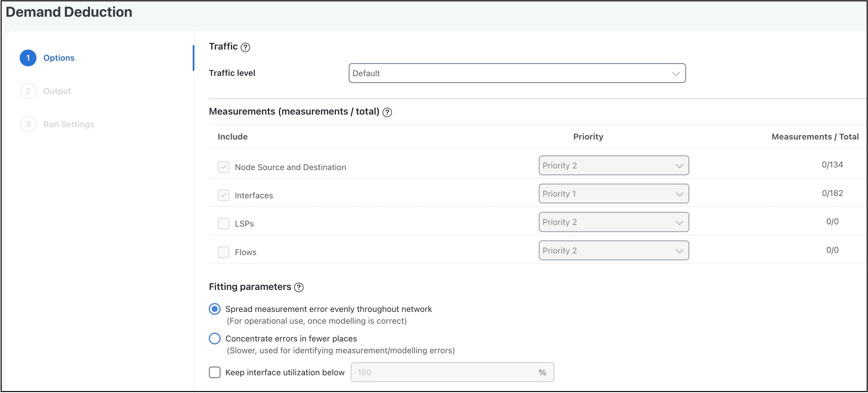Click the 0/0 value in LSPs row
868x393 pixels.
[x=832, y=221]
